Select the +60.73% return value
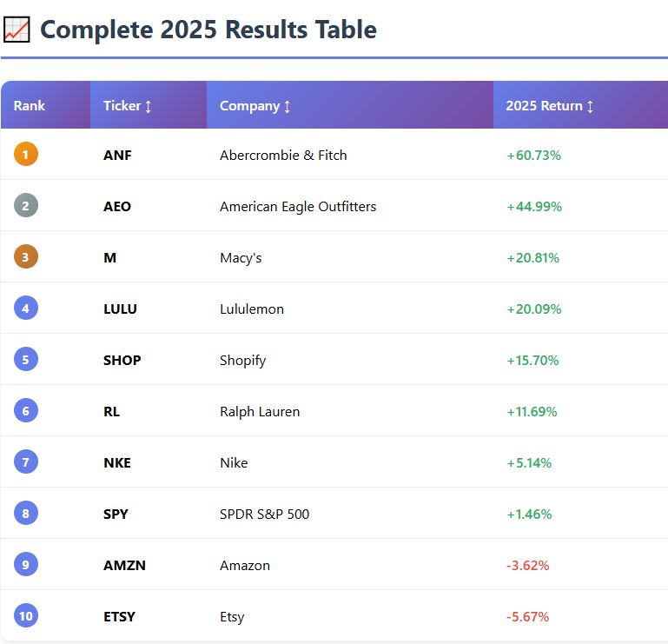 pos(533,156)
